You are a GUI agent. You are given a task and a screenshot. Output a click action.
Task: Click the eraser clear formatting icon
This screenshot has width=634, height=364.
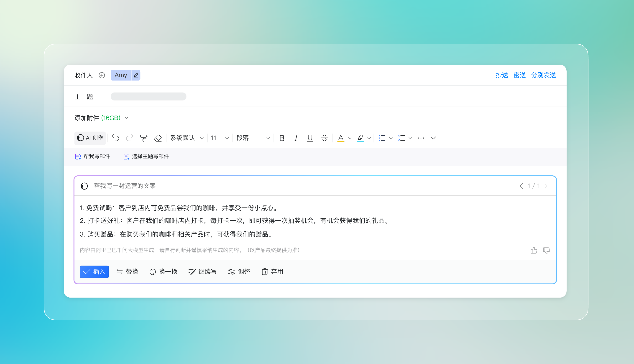158,138
